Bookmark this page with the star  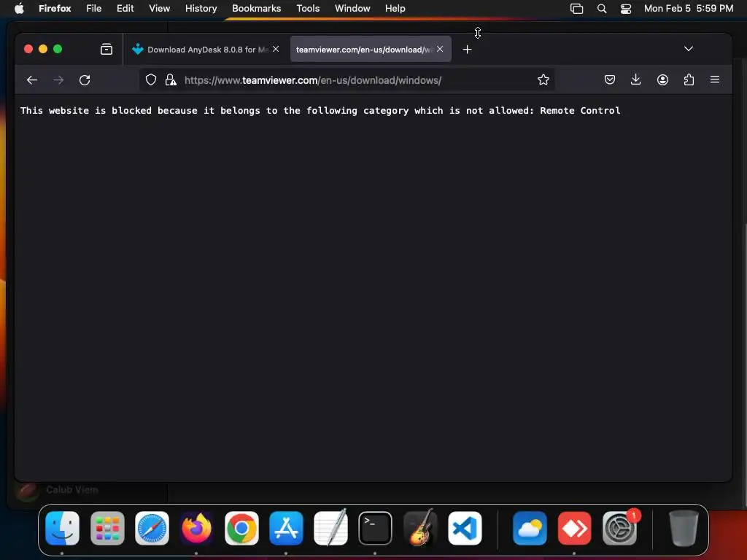click(x=543, y=80)
